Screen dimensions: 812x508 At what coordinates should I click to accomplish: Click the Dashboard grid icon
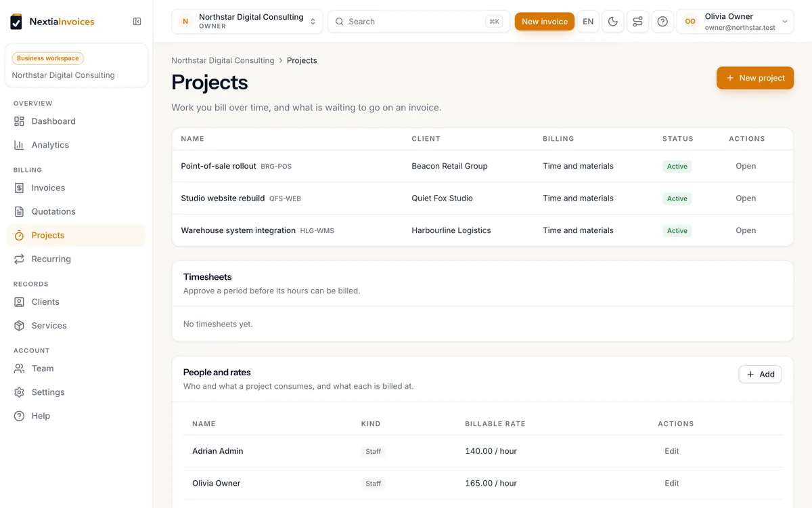(19, 121)
